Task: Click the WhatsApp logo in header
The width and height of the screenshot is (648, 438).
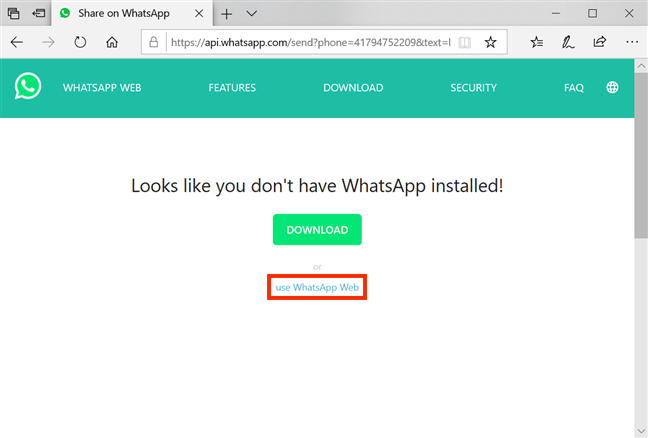Action: pos(28,86)
